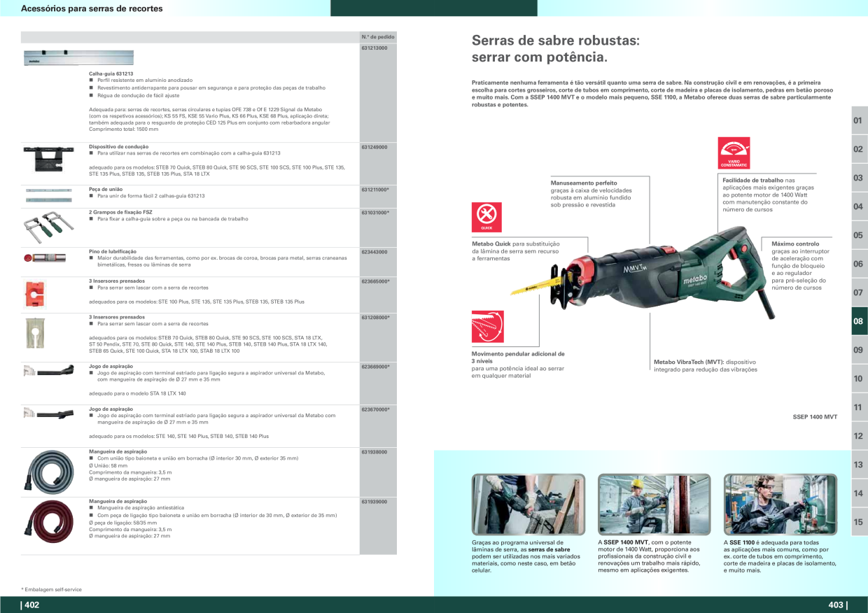
Task: Click the Máximo controlo callout
Action: coord(801,266)
